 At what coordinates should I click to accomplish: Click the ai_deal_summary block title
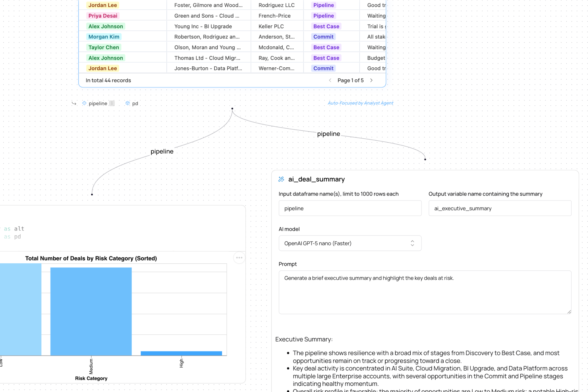point(316,179)
